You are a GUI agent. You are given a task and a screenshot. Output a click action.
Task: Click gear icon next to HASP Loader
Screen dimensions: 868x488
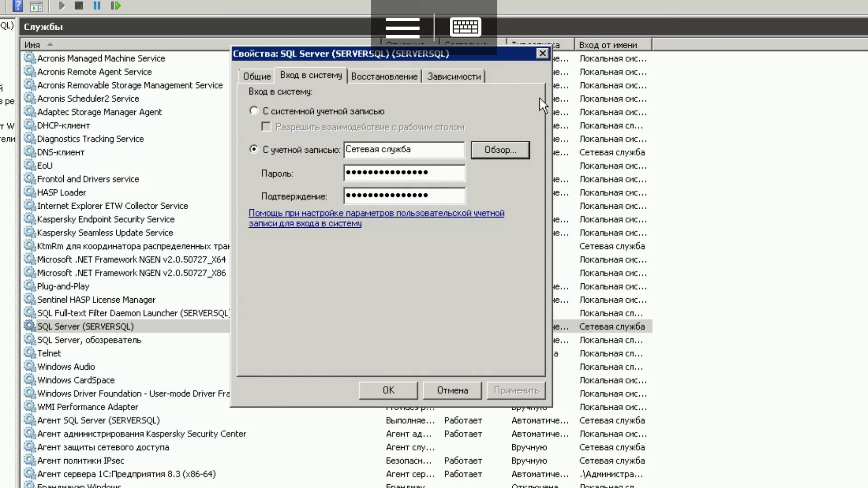(30, 192)
